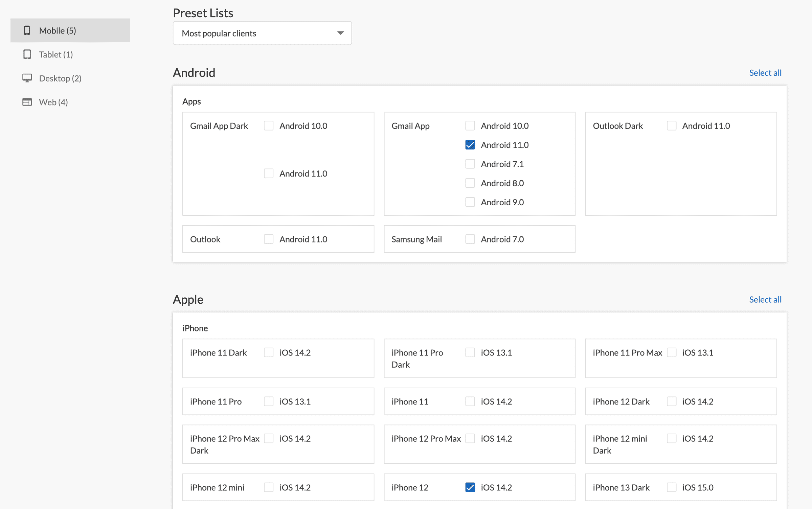Viewport: 812px width, 509px height.
Task: Check iOS 13.1 for iPhone 11 Pro Dark
Action: 470,352
